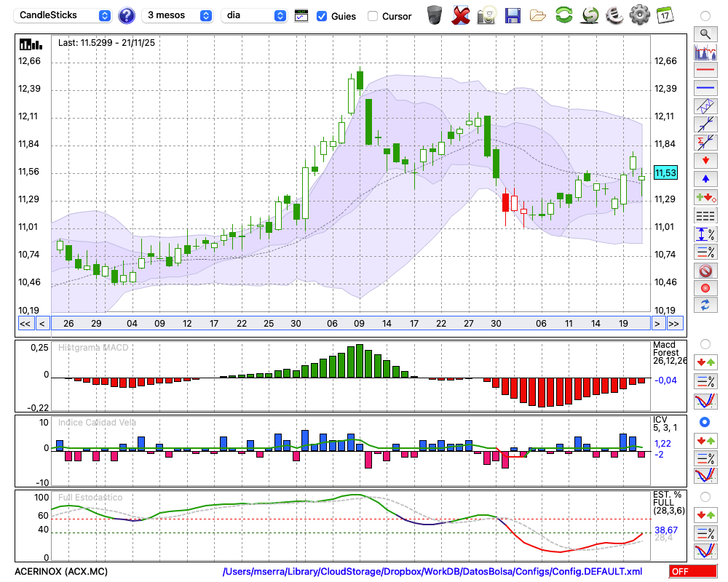Select the red horizontal line tool

pos(705,71)
